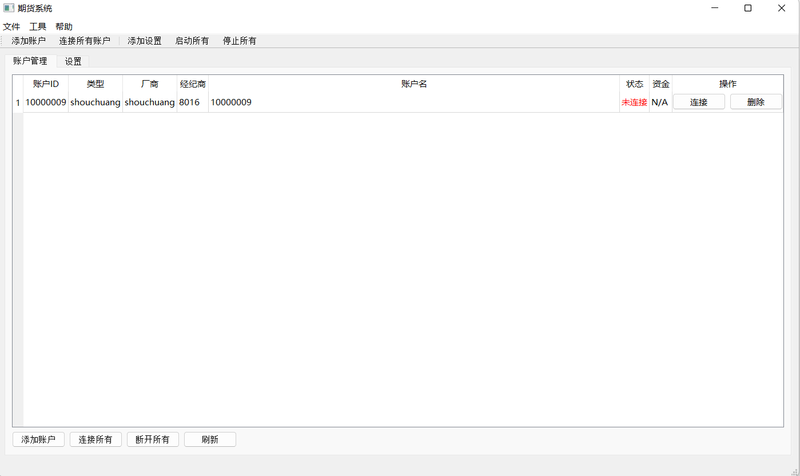Select the 类型 column header

pyautogui.click(x=95, y=84)
